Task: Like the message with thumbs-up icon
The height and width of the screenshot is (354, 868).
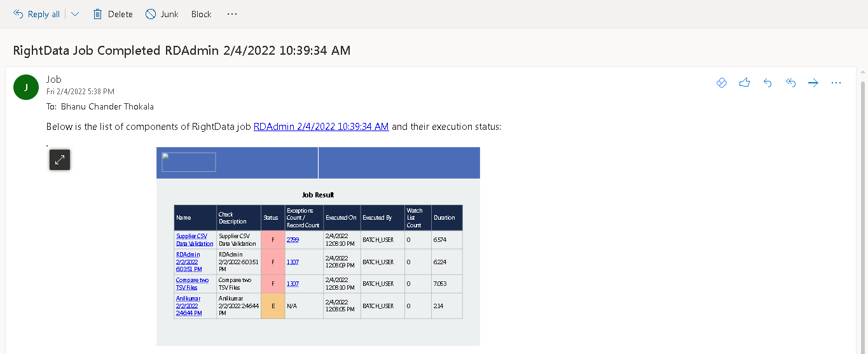Action: click(x=745, y=83)
